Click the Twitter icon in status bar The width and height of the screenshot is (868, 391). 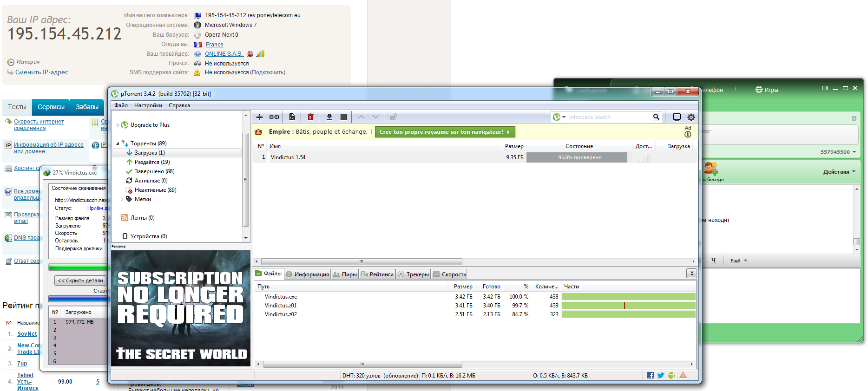(661, 375)
